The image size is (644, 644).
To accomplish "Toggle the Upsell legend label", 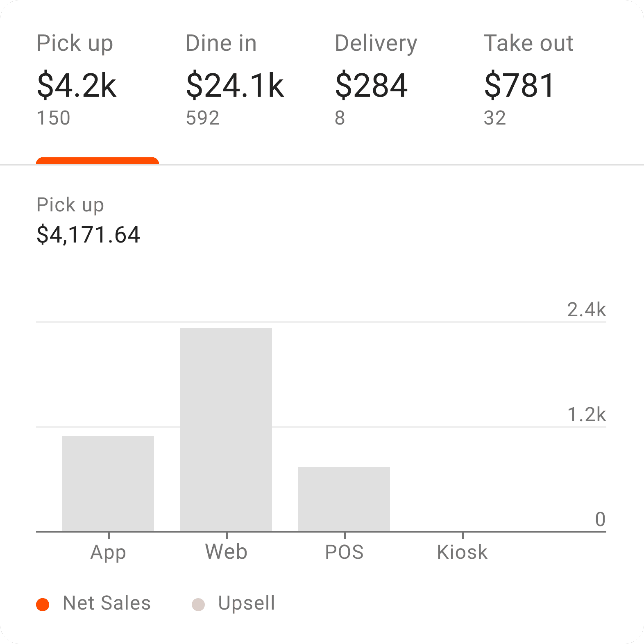I will click(246, 603).
